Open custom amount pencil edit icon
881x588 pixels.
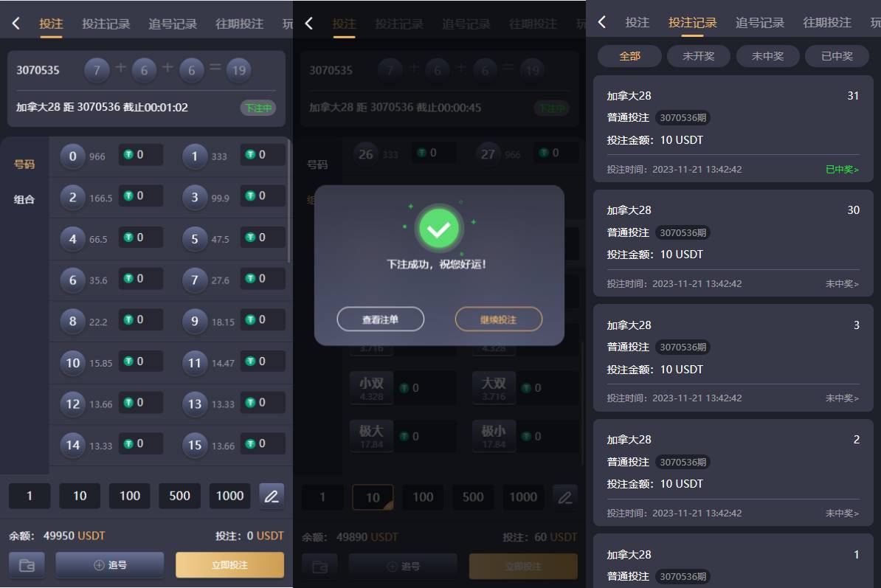(272, 496)
